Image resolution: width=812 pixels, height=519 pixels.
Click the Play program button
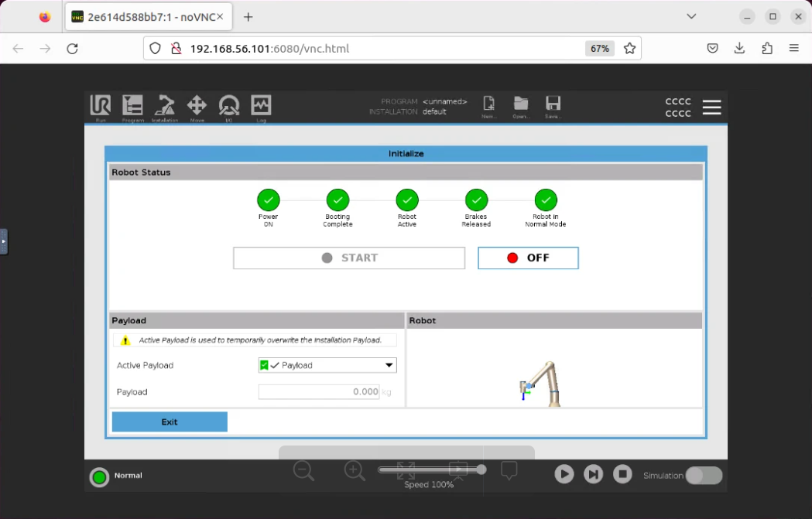[564, 474]
